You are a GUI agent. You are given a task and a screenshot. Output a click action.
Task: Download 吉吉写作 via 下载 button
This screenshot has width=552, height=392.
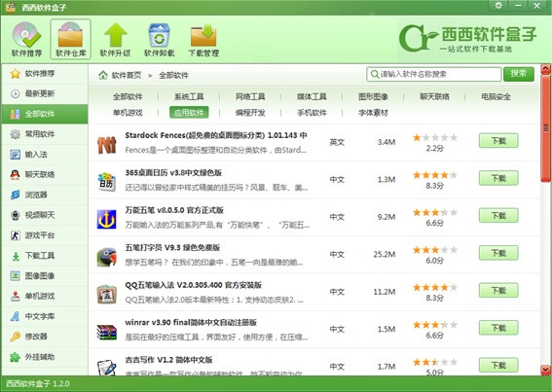[498, 366]
